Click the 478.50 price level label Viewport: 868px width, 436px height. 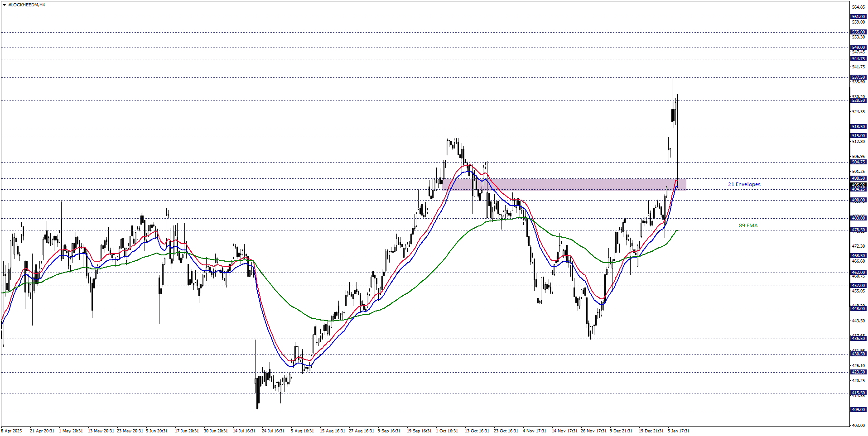(x=858, y=230)
